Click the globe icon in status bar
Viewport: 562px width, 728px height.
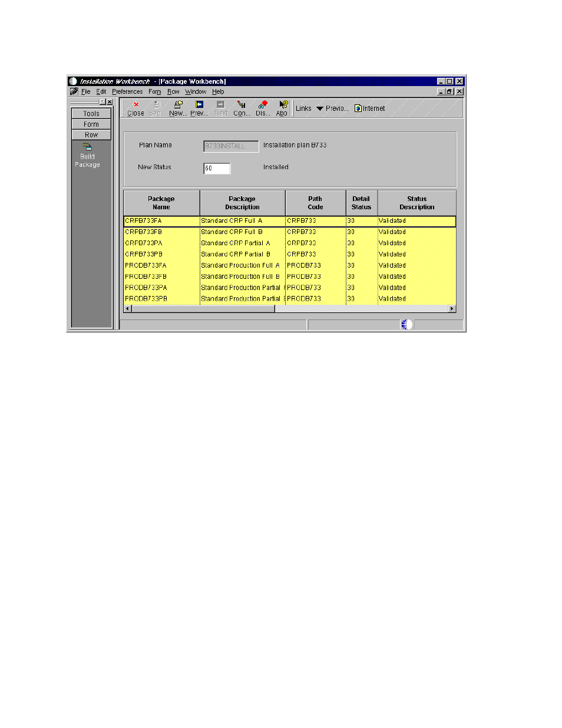point(406,324)
